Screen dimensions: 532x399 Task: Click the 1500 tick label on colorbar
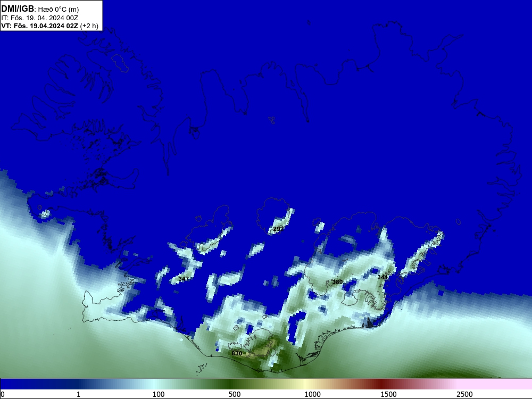[x=388, y=394]
